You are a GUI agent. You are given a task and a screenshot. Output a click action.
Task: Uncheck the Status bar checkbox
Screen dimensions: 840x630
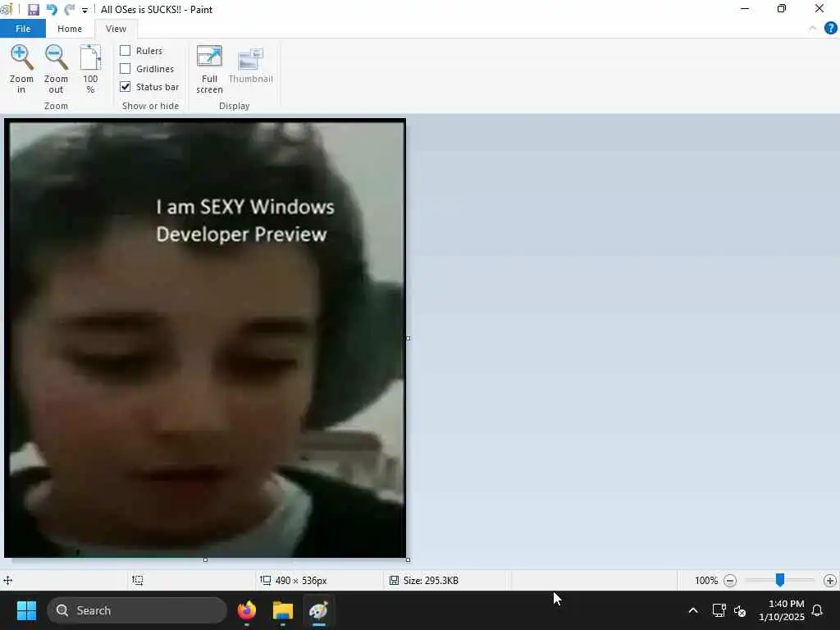pos(125,87)
